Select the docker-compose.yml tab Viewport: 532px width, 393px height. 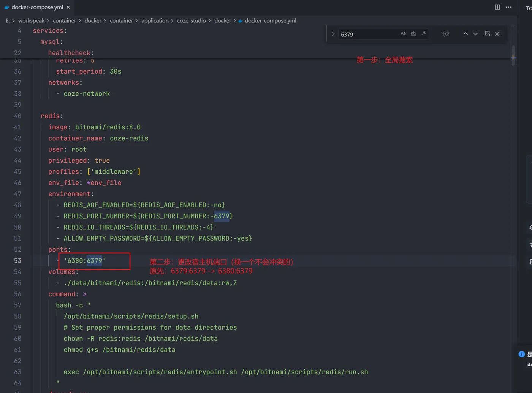37,7
